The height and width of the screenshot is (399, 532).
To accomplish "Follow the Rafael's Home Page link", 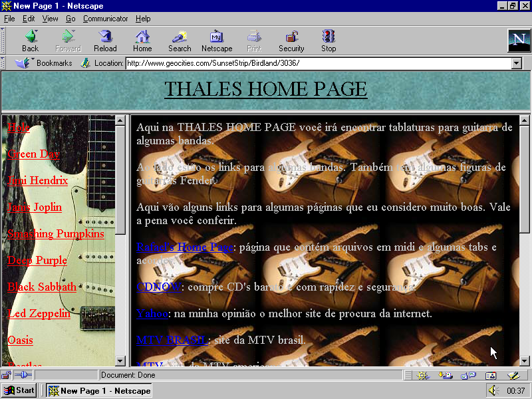I will [185, 247].
